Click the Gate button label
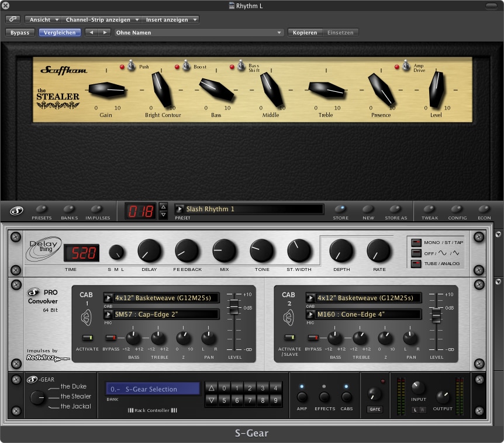This screenshot has height=443, width=504. [x=375, y=409]
